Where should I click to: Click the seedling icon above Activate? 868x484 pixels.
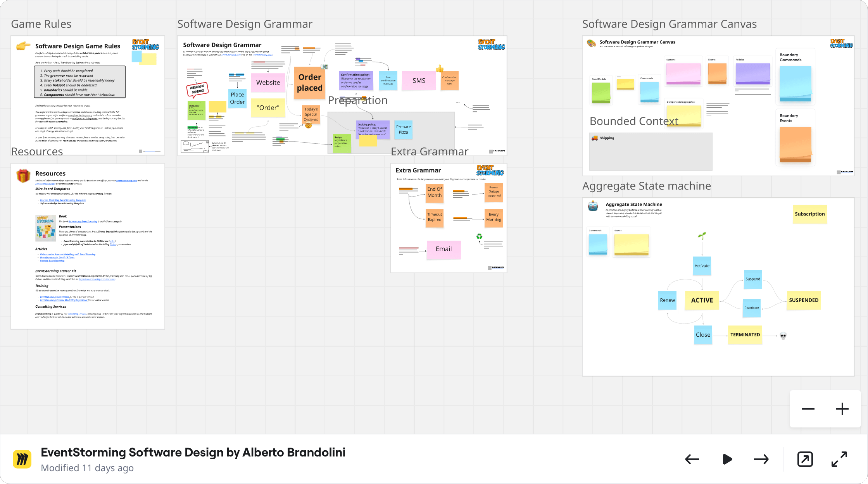tap(702, 236)
